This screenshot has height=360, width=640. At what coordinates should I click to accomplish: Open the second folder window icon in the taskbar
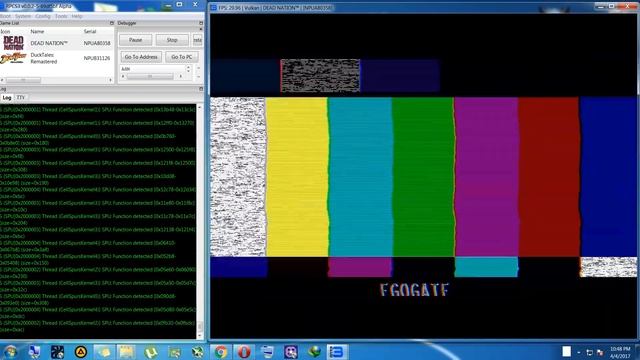click(127, 352)
